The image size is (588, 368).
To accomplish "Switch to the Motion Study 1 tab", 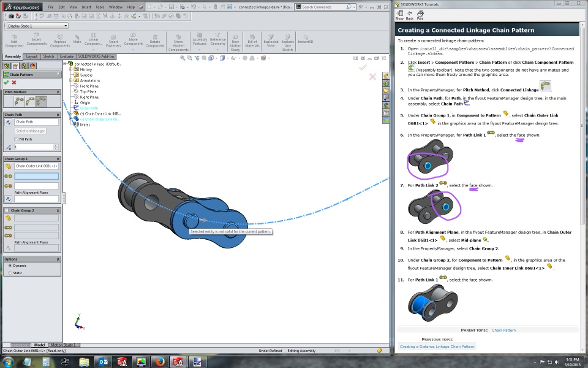I will pyautogui.click(x=63, y=345).
